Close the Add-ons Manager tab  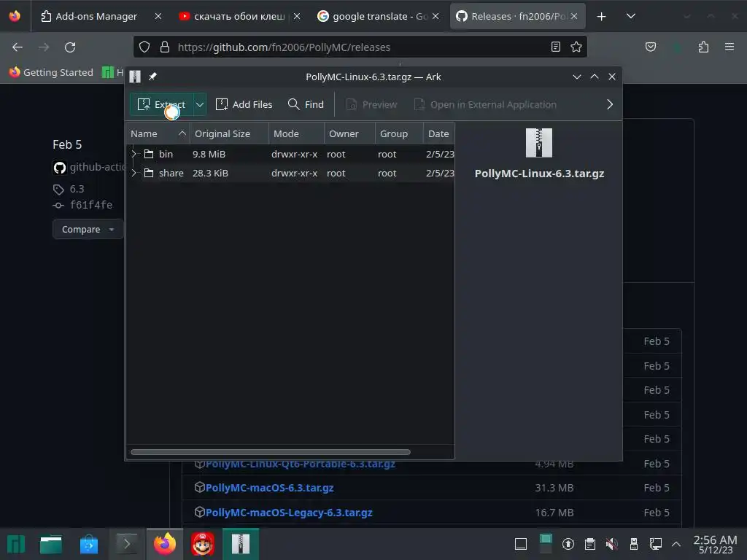pos(158,16)
